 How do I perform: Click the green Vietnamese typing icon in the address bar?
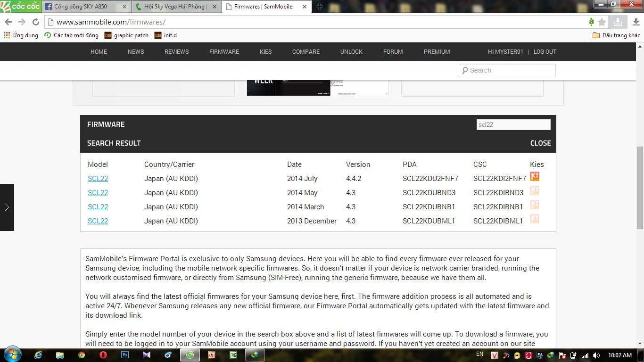pyautogui.click(x=591, y=22)
